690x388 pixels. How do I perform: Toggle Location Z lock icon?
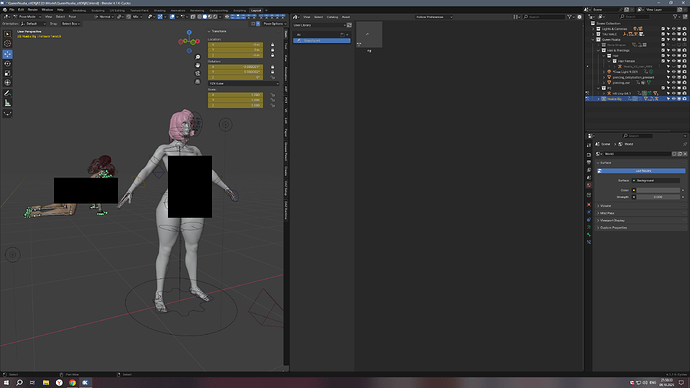[272, 55]
